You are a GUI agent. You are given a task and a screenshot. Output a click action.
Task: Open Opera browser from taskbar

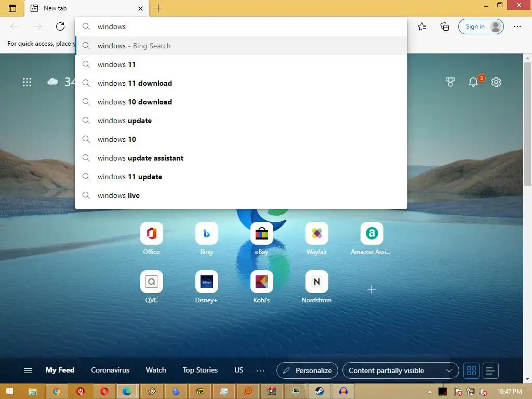(104, 392)
